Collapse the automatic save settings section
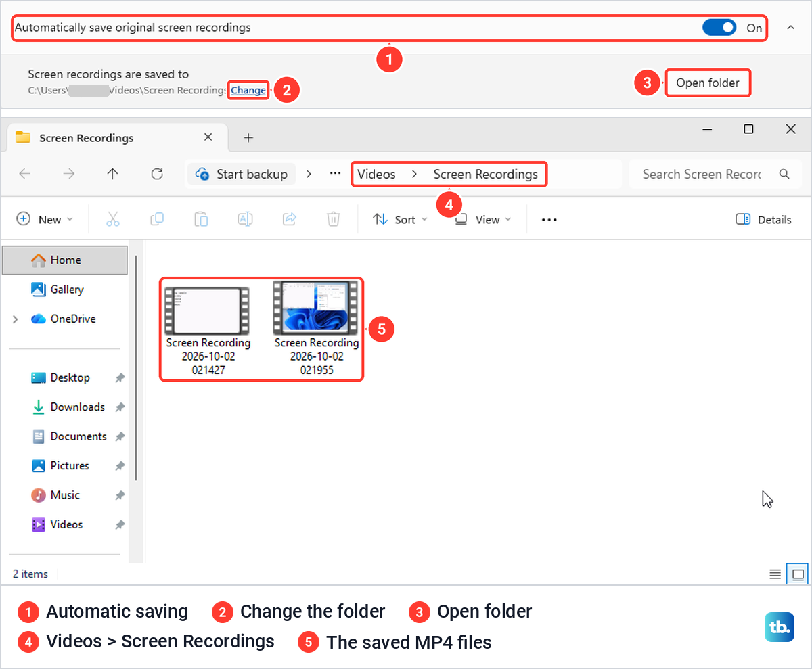This screenshot has width=812, height=669. click(x=790, y=28)
